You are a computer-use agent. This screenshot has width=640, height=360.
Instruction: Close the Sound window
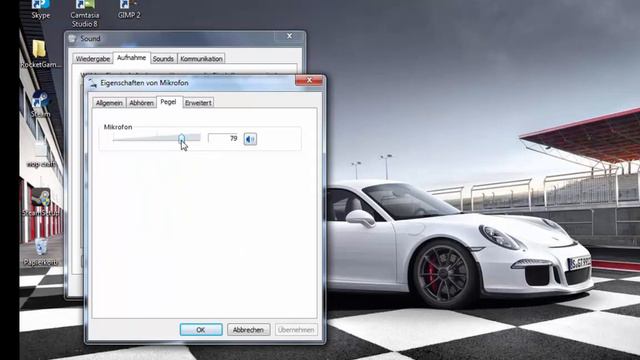289,36
